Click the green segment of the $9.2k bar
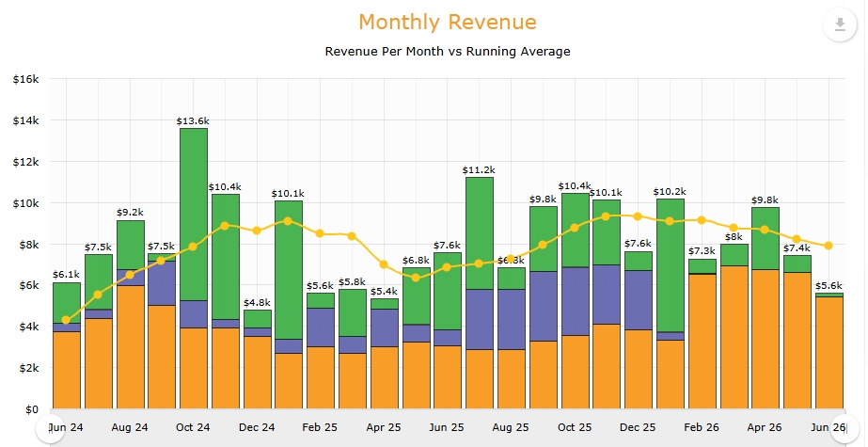Image resolution: width=868 pixels, height=447 pixels. tap(130, 245)
